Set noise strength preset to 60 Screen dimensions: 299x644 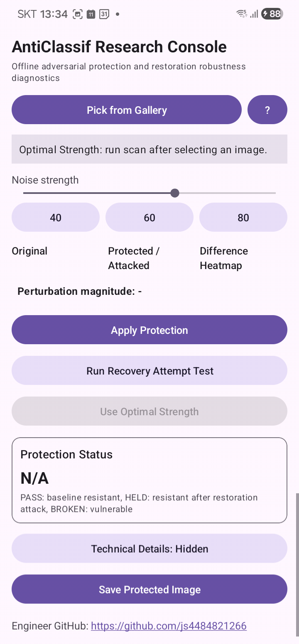tap(149, 217)
